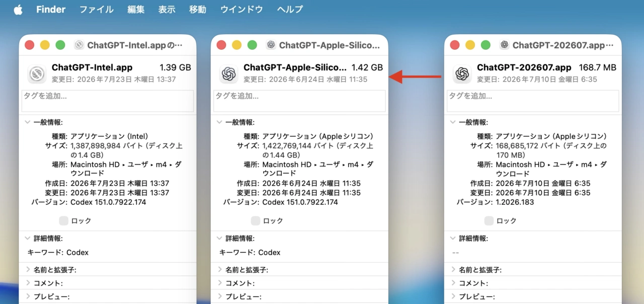Screen dimensions: 644x304
Task: Click title bar proxy icon of ChatGPT-Apple-Silicon window
Action: [271, 45]
